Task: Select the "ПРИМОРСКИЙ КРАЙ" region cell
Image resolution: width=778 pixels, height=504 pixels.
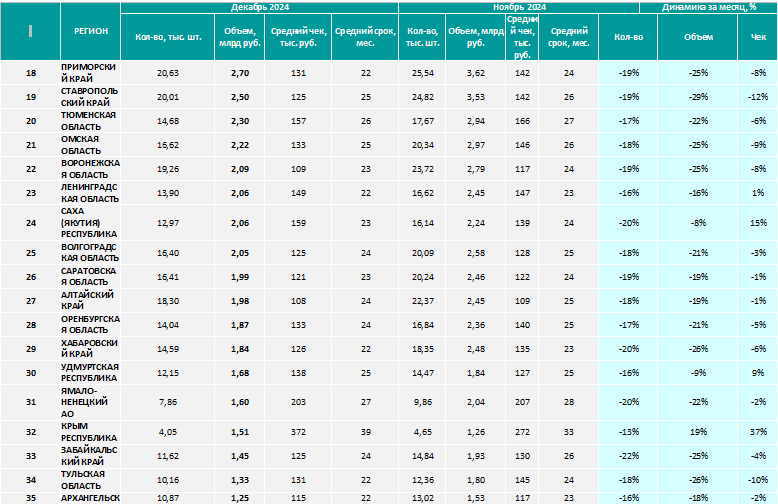Action: (x=91, y=72)
